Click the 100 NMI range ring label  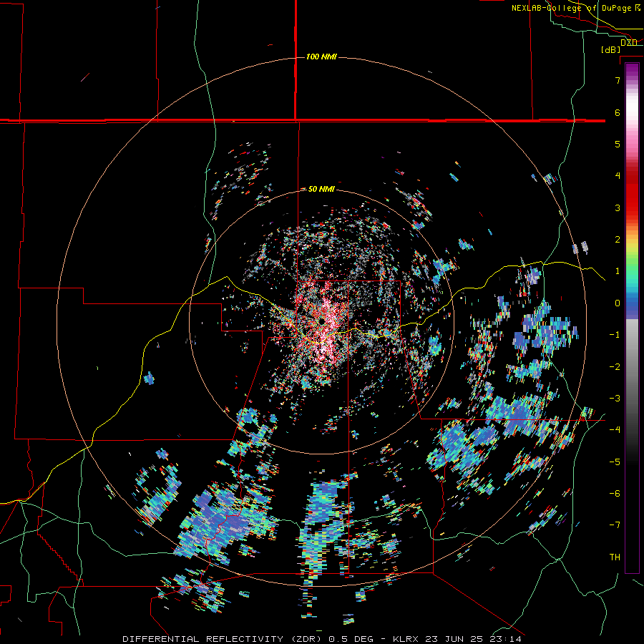[x=321, y=57]
